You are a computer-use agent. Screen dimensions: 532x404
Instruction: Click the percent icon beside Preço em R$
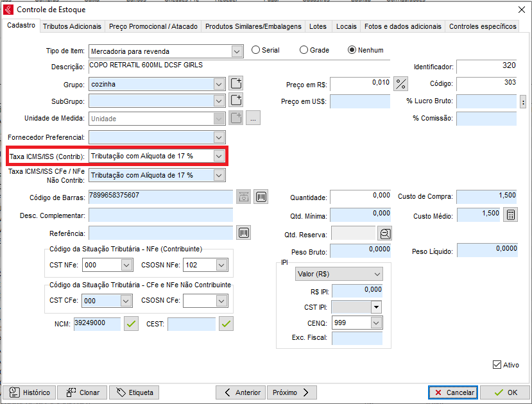click(401, 84)
